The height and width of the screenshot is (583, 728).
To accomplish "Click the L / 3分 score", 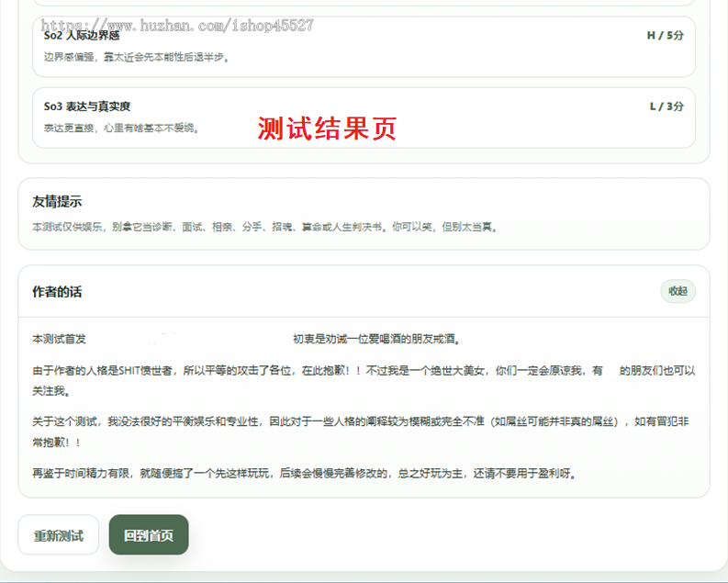I will [x=666, y=107].
